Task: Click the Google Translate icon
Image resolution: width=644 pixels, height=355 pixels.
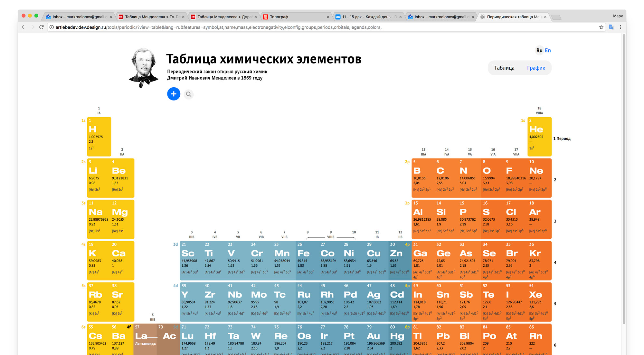Action: point(611,27)
